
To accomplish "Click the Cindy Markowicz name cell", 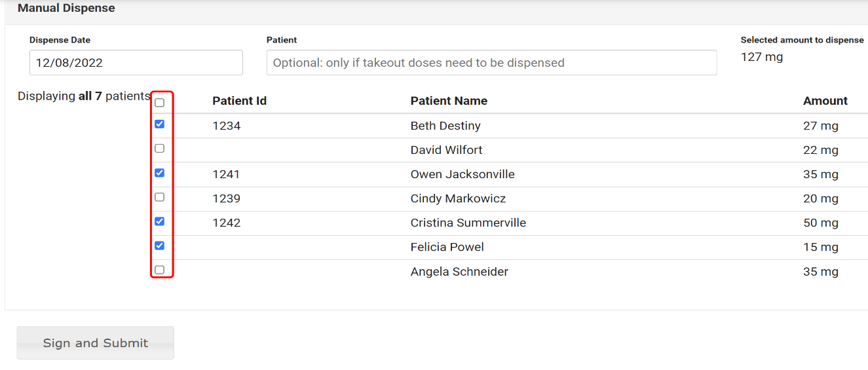I will [458, 198].
